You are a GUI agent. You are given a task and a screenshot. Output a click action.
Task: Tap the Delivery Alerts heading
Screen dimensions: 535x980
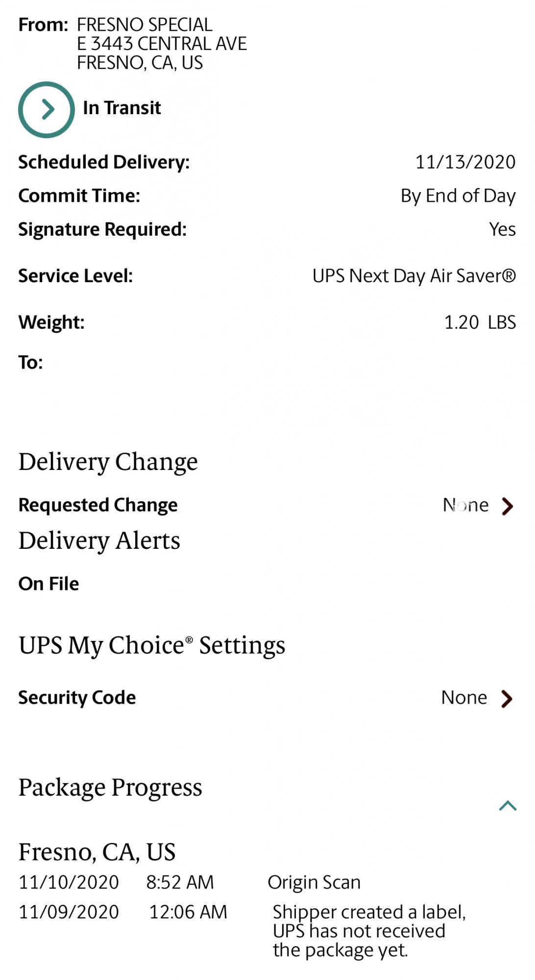click(x=99, y=541)
